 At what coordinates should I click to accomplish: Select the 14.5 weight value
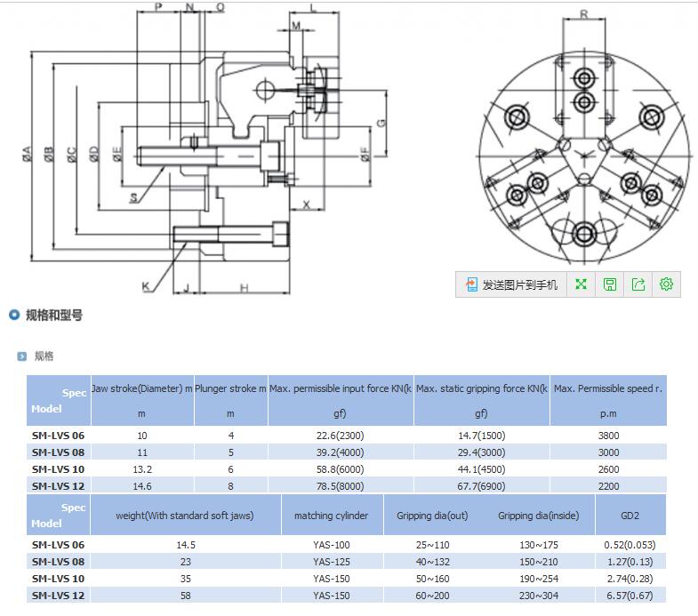(186, 545)
